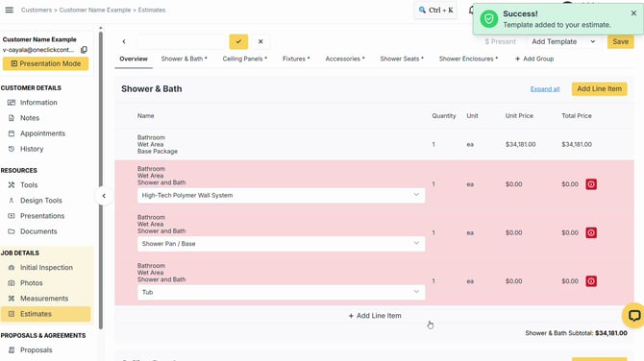Switch to the Shower Seats tab
Image resolution: width=644 pixels, height=361 pixels.
[402, 60]
